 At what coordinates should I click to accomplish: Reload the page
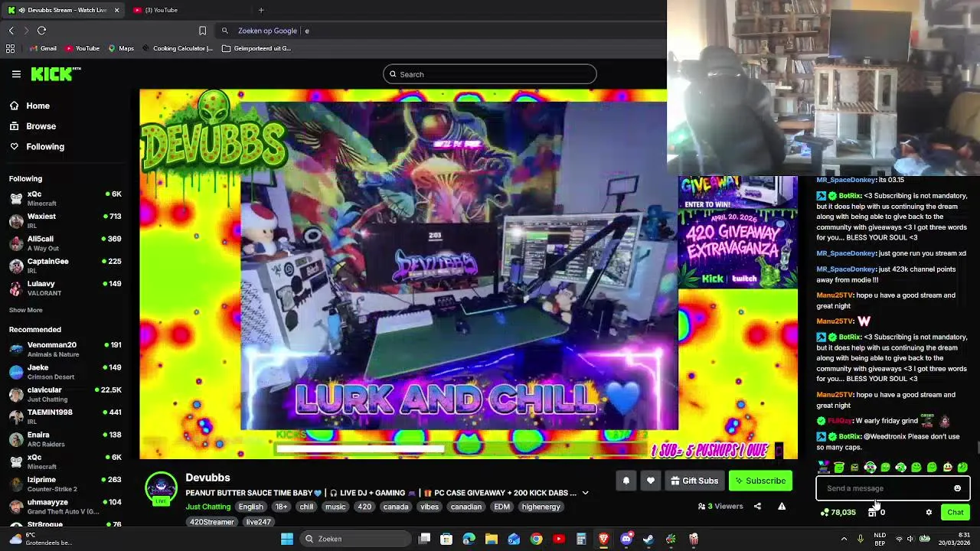click(x=41, y=31)
